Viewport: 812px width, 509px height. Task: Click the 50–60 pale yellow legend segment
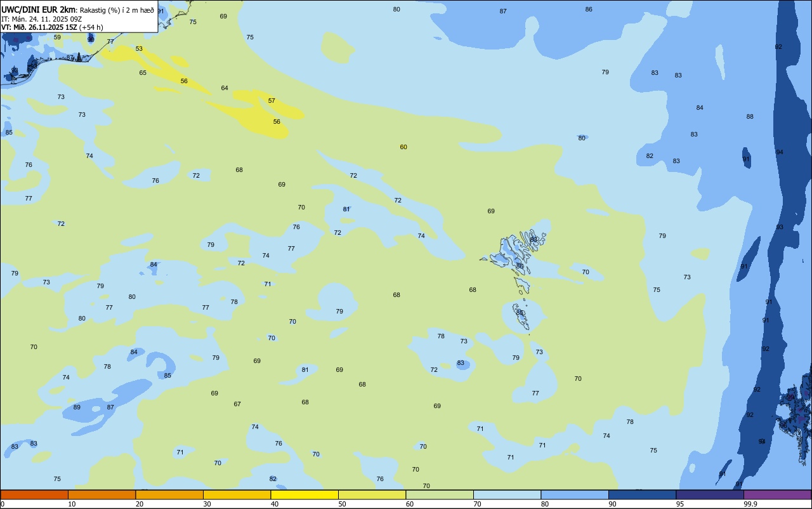pyautogui.click(x=372, y=494)
